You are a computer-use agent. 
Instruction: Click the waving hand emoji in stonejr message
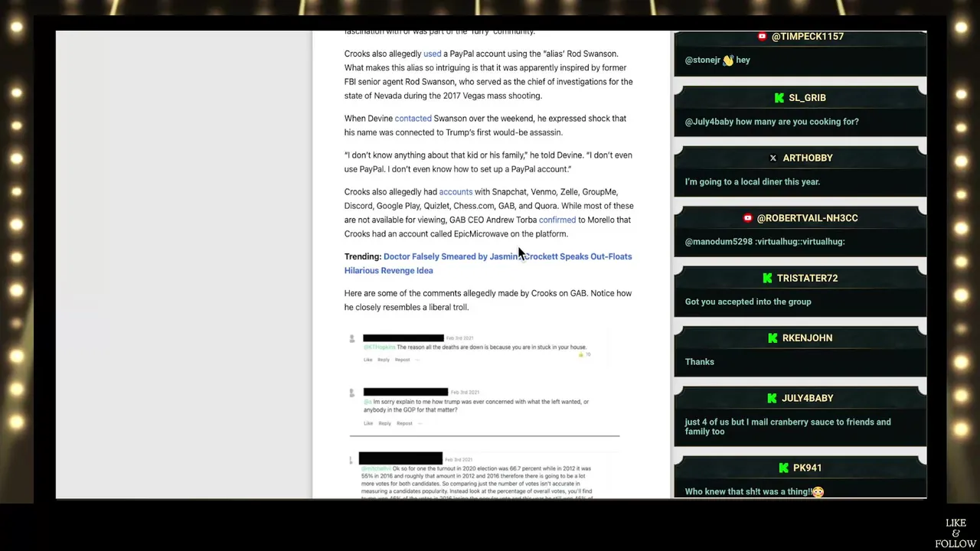click(728, 60)
